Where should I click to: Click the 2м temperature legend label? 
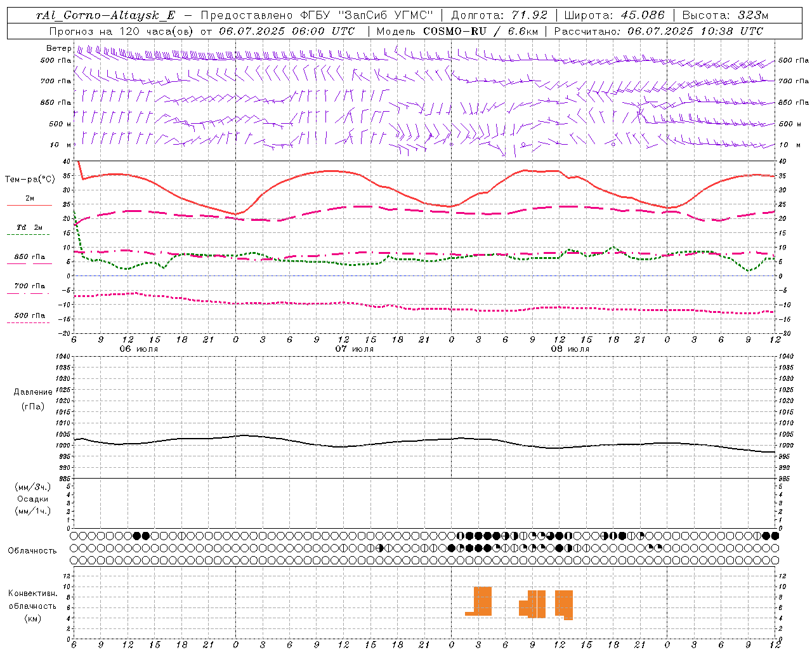click(x=30, y=198)
